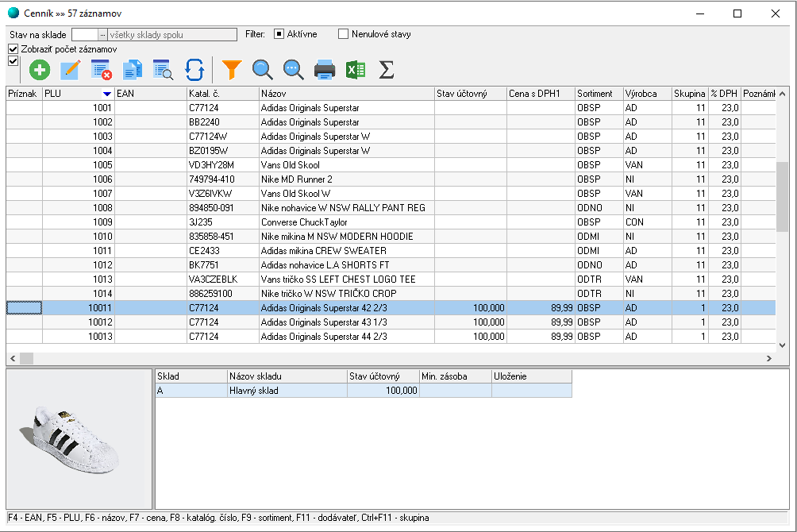Toggle the Aktívne filter checkbox
The width and height of the screenshot is (797, 532).
(279, 34)
